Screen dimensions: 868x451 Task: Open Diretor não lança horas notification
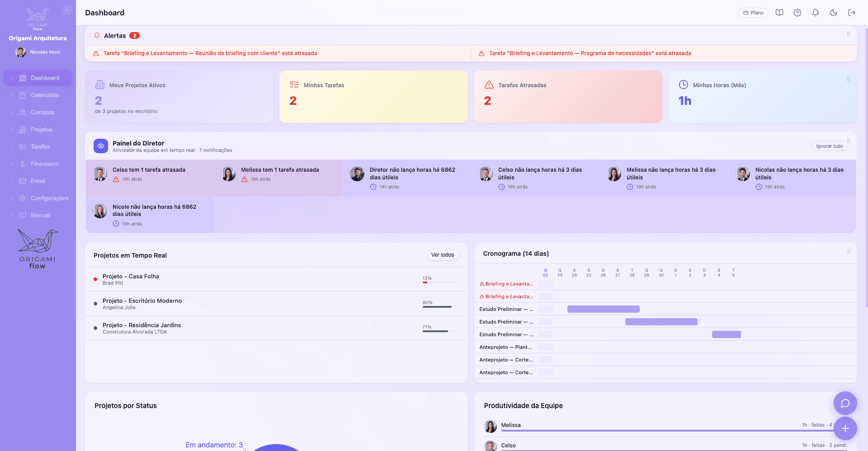(407, 178)
